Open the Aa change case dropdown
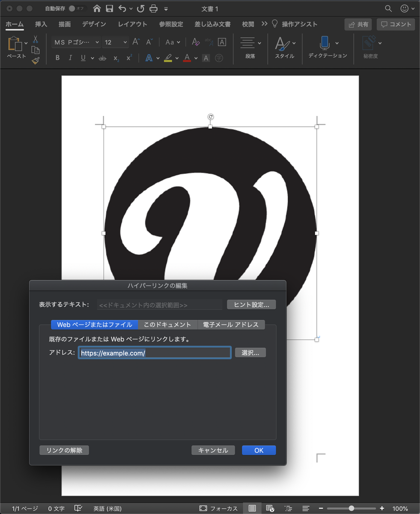Image resolution: width=420 pixels, height=514 pixels. point(173,42)
